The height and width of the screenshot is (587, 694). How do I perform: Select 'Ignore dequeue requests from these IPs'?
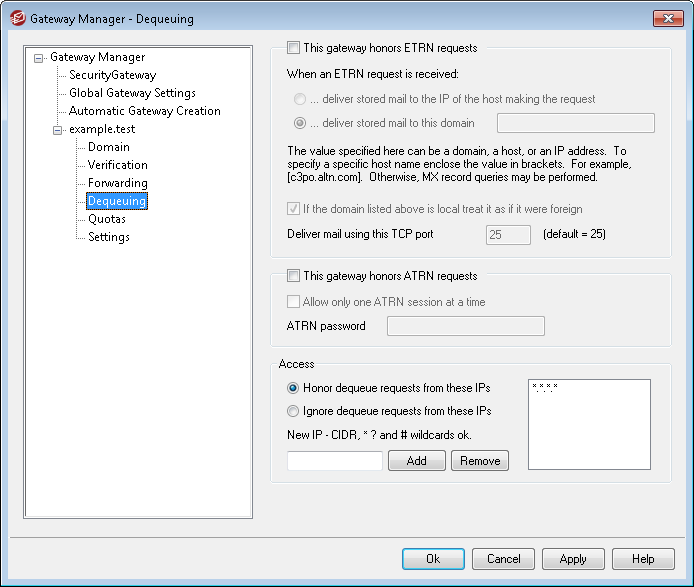[293, 411]
